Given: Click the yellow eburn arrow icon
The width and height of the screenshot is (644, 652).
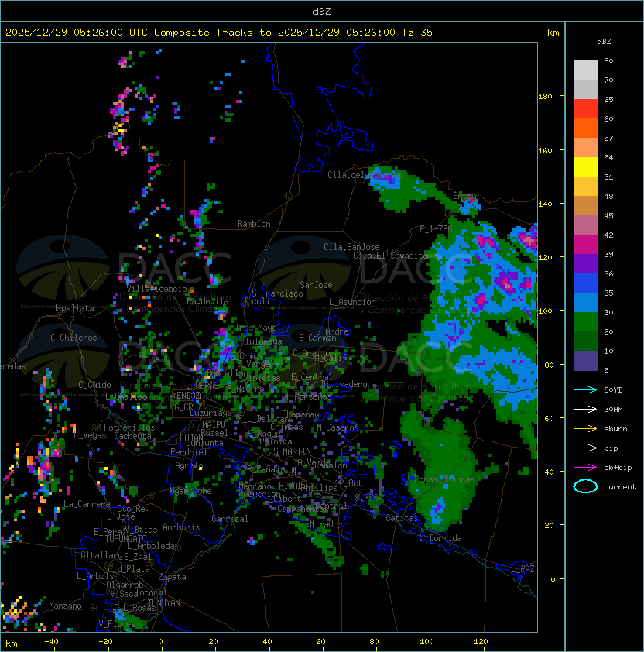Looking at the screenshot, I should 585,429.
